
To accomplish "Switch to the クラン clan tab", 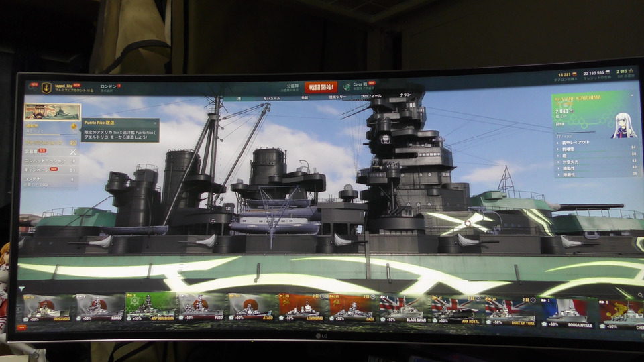I will [x=405, y=95].
